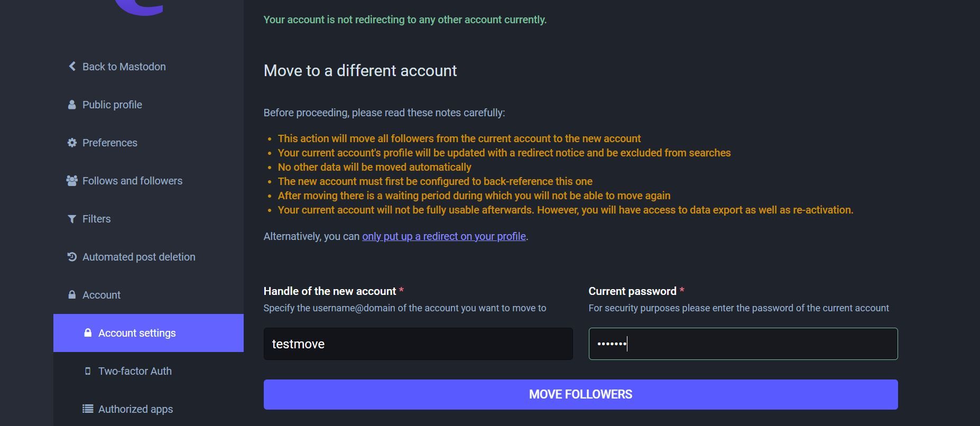Open the Authorized apps section

click(x=135, y=409)
